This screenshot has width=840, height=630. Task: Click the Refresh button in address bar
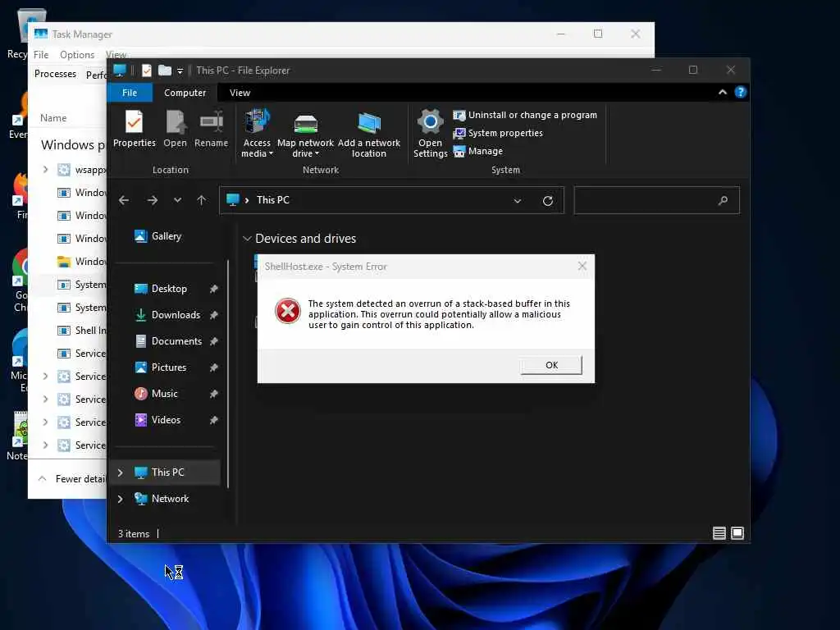click(x=547, y=201)
